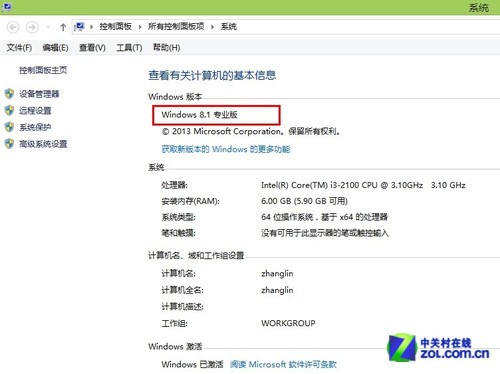Click the system window title bar icon
This screenshot has height=374, width=500.
coord(6,6)
